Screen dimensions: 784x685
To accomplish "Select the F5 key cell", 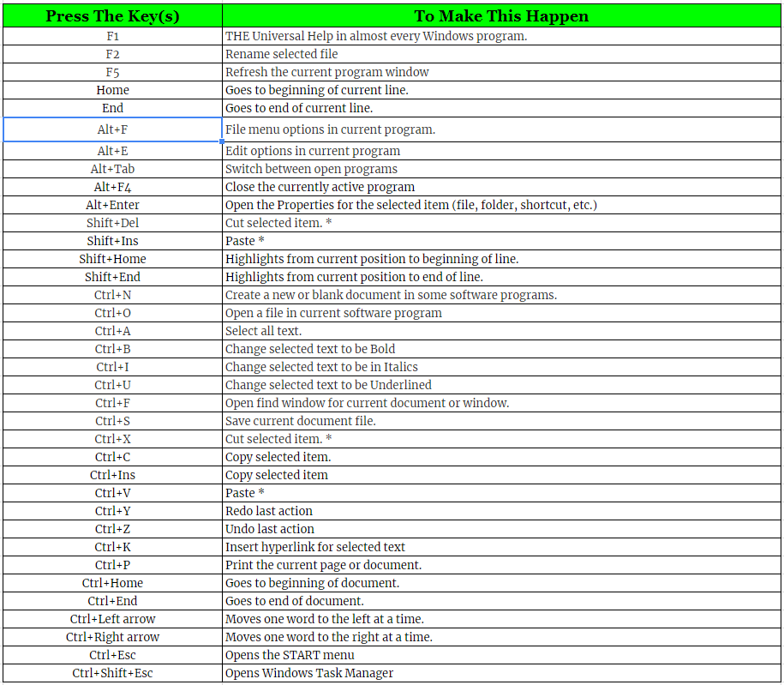I will coord(112,72).
